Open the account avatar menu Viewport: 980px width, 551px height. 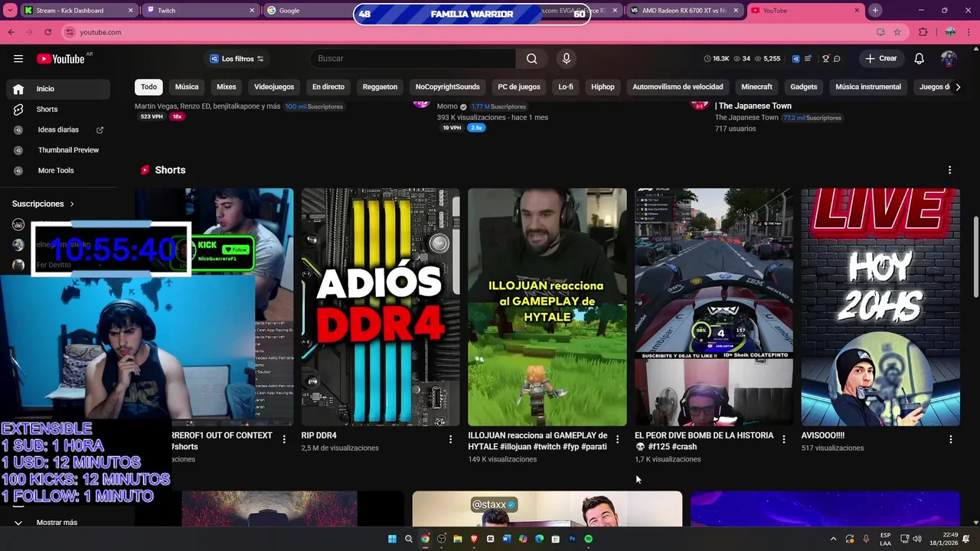tap(949, 59)
